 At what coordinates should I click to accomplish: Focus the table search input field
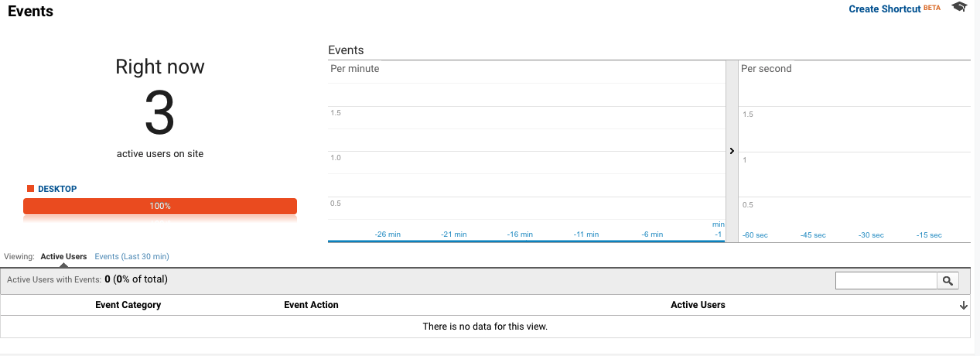886,281
